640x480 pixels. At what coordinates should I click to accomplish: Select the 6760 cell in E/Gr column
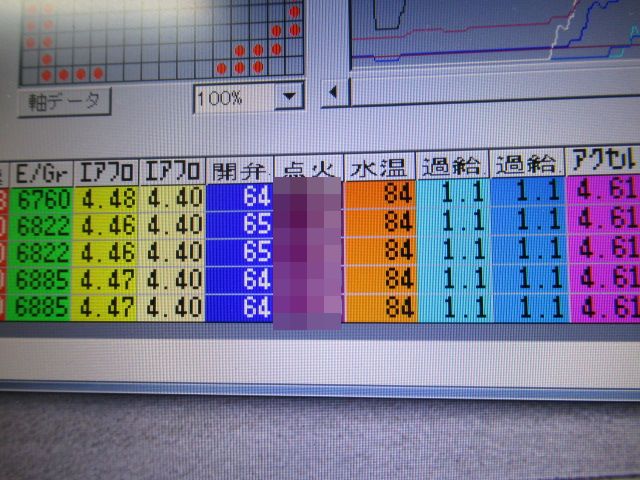tap(42, 198)
